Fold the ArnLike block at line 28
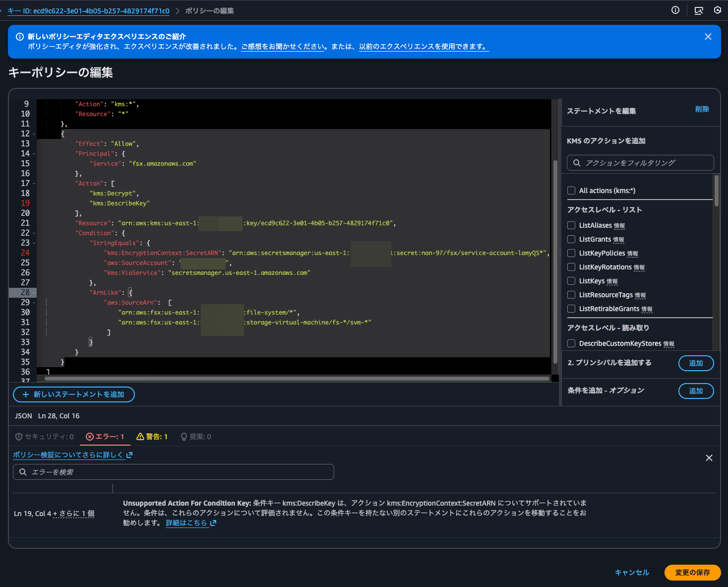The width and height of the screenshot is (728, 587). point(34,293)
